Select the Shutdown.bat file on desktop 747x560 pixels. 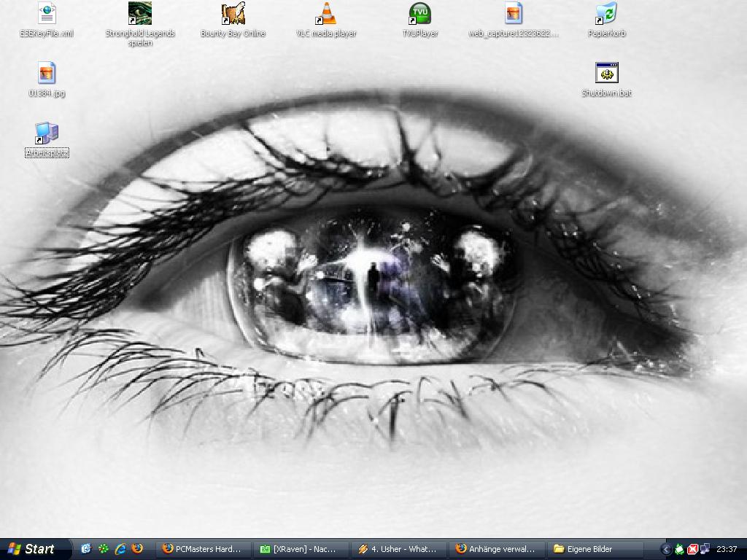(606, 74)
